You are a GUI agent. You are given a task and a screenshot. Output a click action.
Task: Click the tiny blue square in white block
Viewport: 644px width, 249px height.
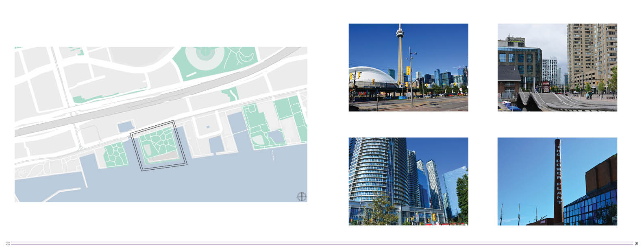click(208, 127)
